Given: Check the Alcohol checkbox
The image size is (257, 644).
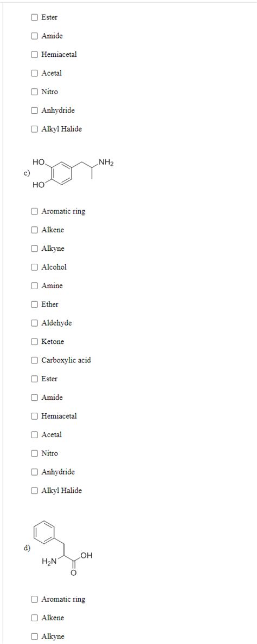Looking at the screenshot, I should click(35, 267).
